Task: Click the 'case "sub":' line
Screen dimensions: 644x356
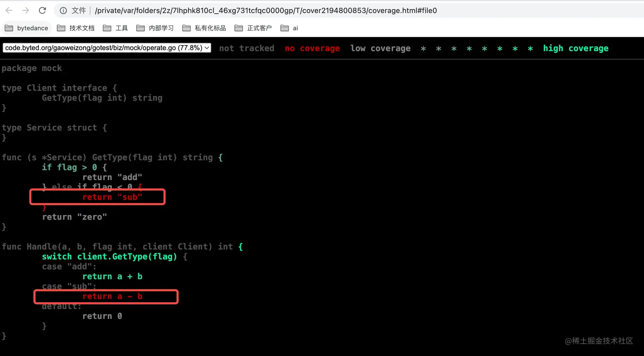Action: point(69,286)
